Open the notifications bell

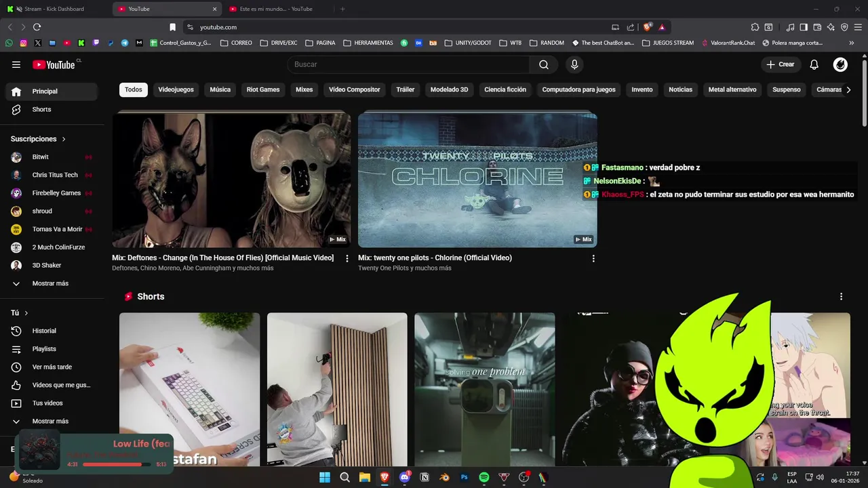(814, 64)
